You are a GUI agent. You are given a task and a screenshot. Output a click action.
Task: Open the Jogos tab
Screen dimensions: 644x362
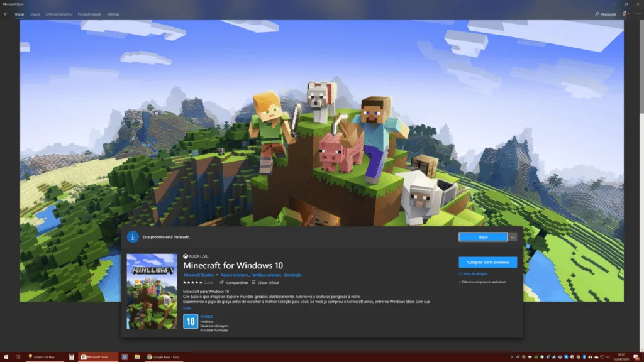(x=35, y=14)
